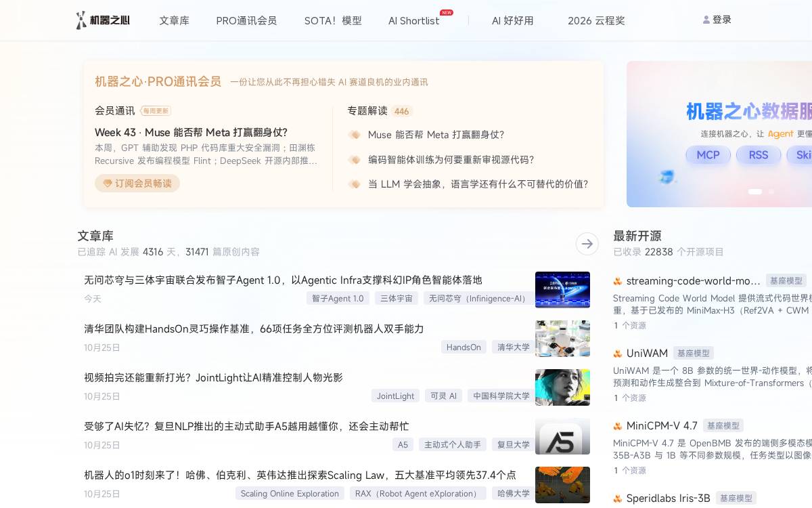Open the MiniCPM-V 4.7 project title

(662, 426)
